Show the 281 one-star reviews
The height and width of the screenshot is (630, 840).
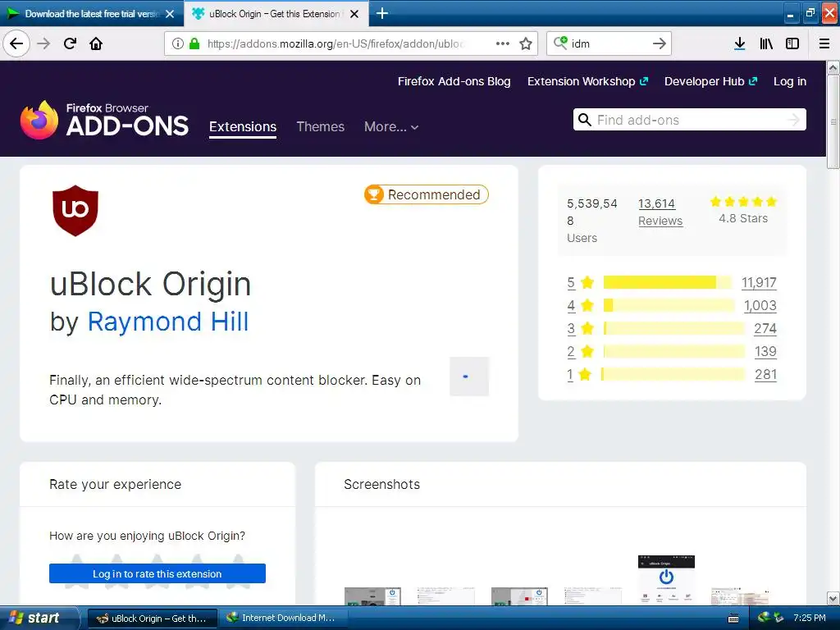click(765, 374)
